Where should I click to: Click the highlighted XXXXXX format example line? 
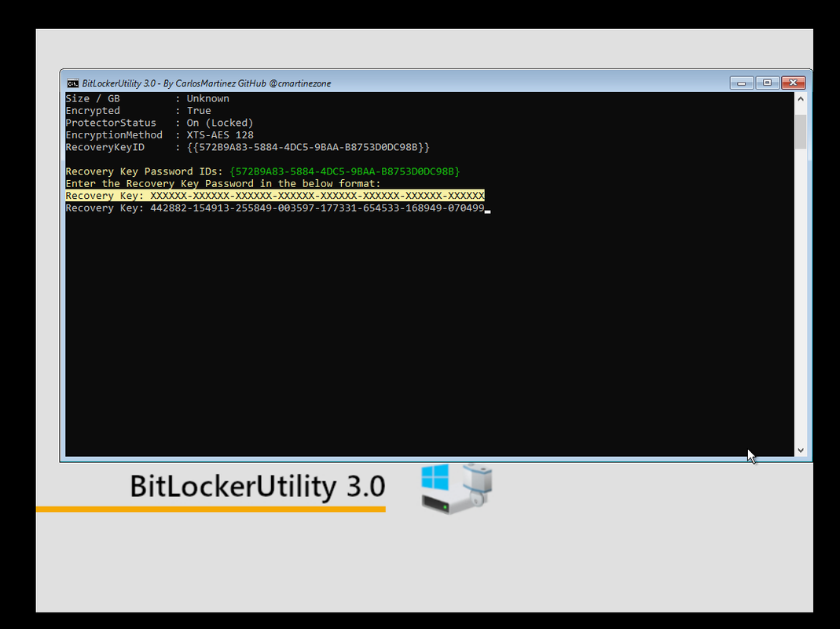point(275,196)
